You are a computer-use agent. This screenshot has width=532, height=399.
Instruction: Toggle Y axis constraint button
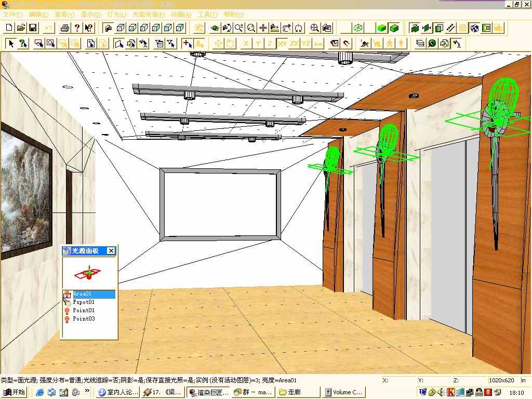coord(258,44)
